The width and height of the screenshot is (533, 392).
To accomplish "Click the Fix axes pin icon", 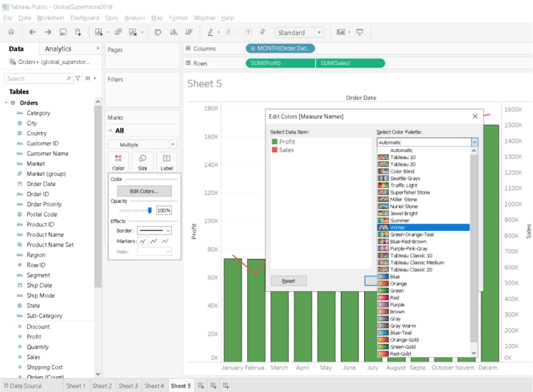I will 263,32.
